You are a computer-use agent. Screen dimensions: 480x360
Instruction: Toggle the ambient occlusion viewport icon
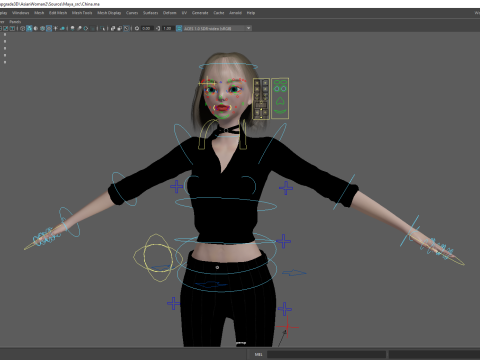pos(72,28)
